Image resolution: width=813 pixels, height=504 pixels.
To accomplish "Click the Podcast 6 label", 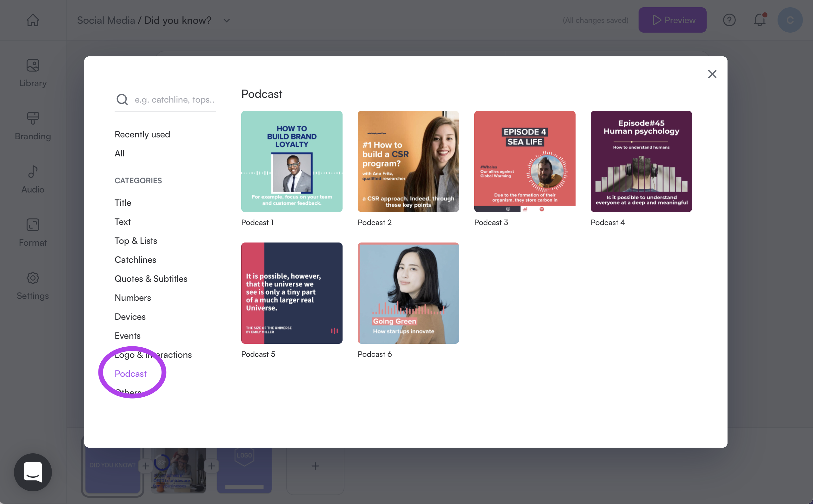I will click(x=375, y=354).
